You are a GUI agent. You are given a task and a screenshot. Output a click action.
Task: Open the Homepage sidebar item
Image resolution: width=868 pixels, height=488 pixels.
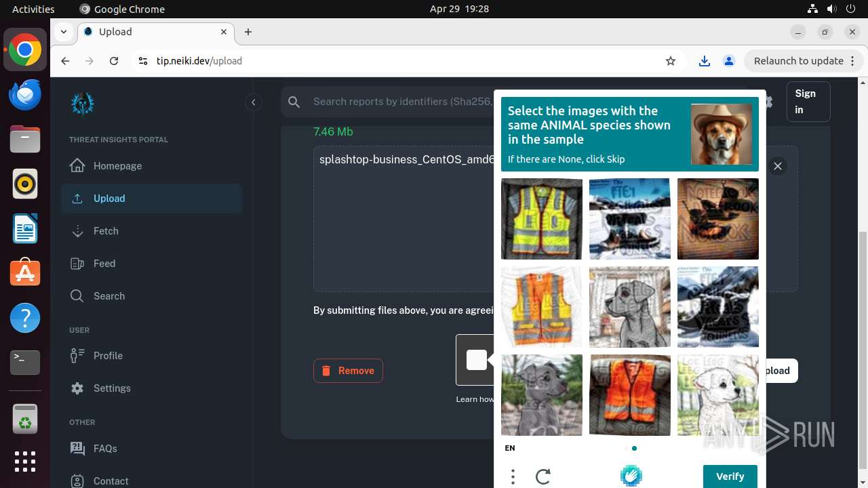151,166
